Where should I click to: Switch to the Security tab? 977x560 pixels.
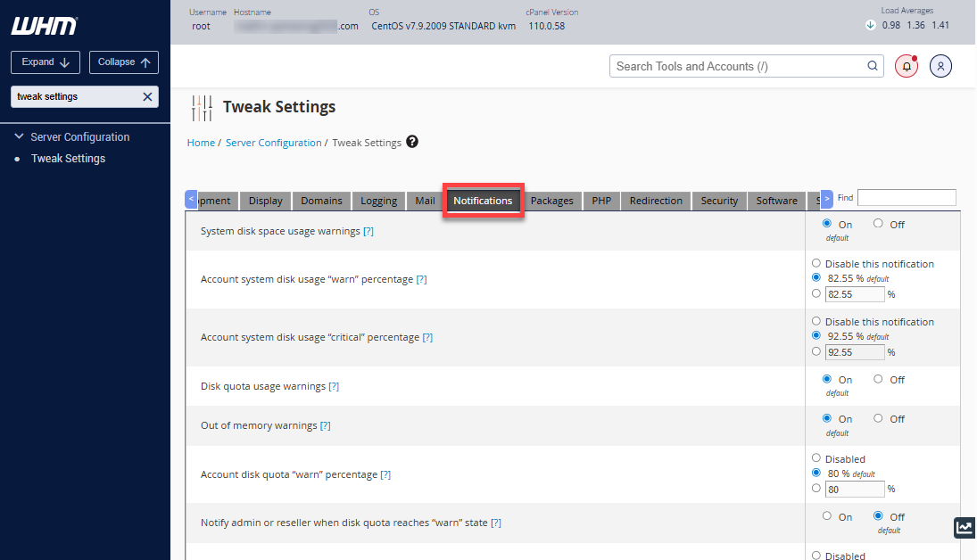click(x=719, y=201)
